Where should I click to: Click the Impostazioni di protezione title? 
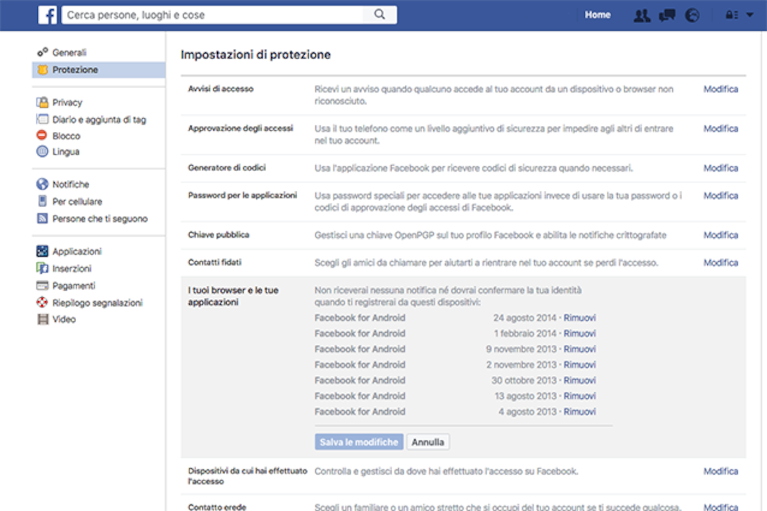[256, 55]
